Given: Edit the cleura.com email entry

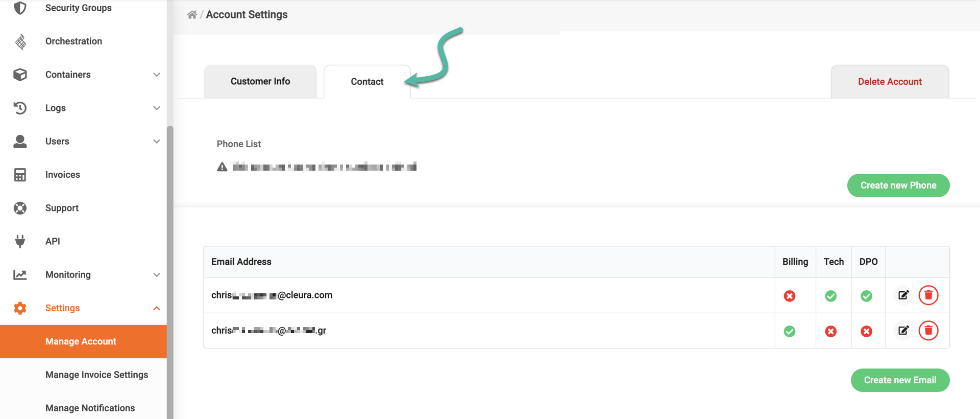Looking at the screenshot, I should (903, 295).
